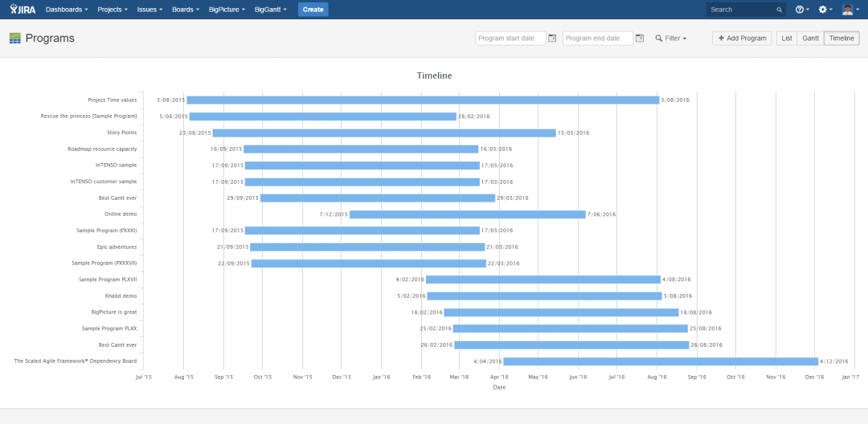Switch to the List view
868x424 pixels.
pyautogui.click(x=787, y=38)
